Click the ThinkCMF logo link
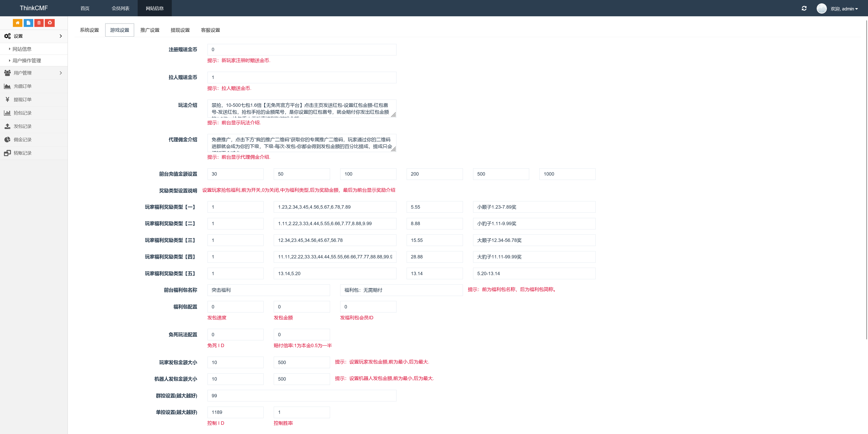Viewport: 868px width, 434px height. (x=33, y=8)
